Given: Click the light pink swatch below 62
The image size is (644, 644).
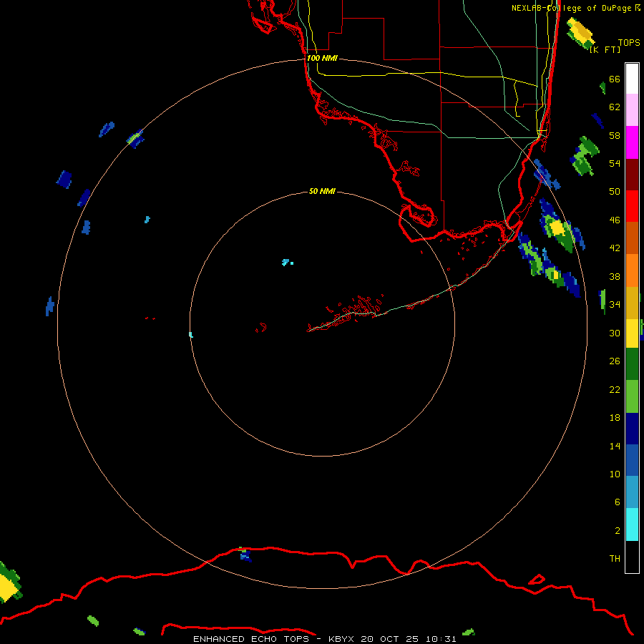Looking at the screenshot, I should pyautogui.click(x=632, y=110).
